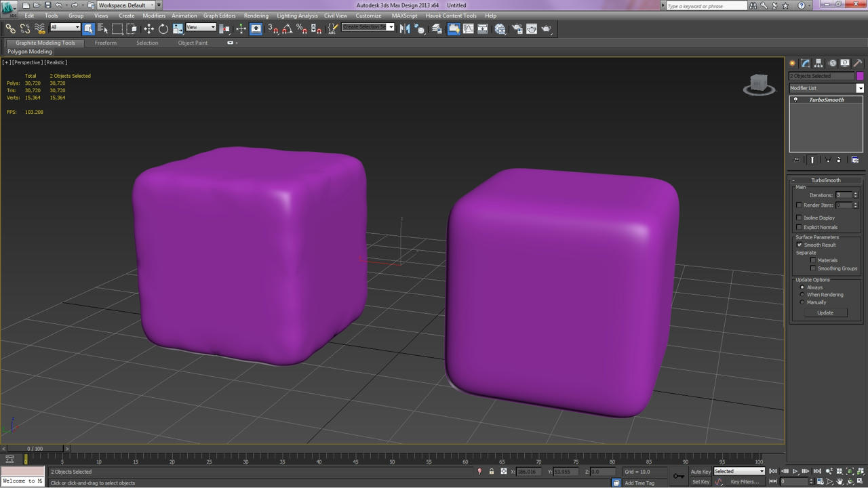
Task: Open the Rendering menu
Action: coord(256,16)
